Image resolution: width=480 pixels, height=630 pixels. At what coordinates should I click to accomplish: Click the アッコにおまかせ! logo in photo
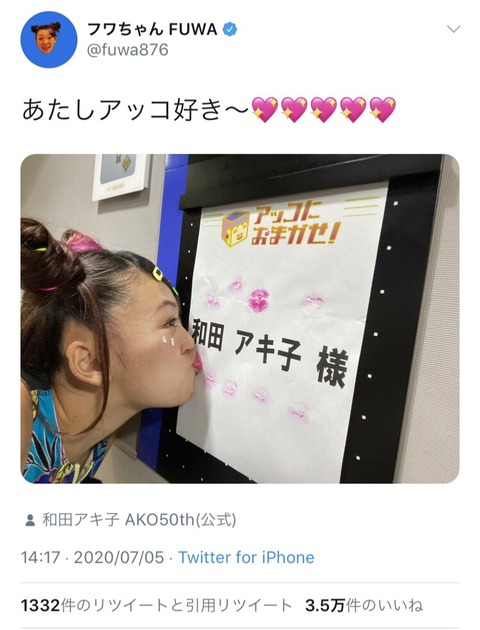(281, 227)
